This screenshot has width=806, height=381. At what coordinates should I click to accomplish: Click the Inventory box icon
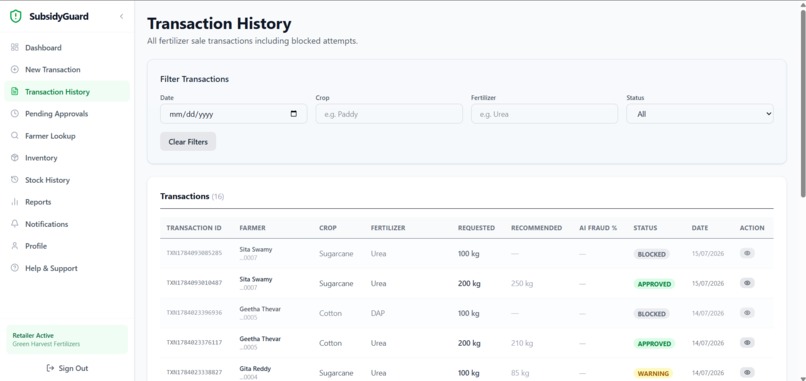(14, 158)
